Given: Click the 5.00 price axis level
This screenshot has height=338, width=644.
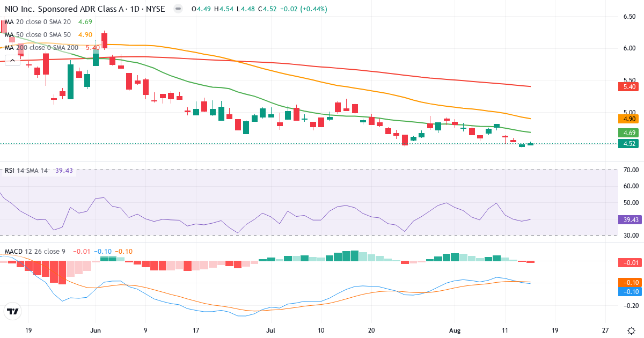Looking at the screenshot, I should [629, 112].
